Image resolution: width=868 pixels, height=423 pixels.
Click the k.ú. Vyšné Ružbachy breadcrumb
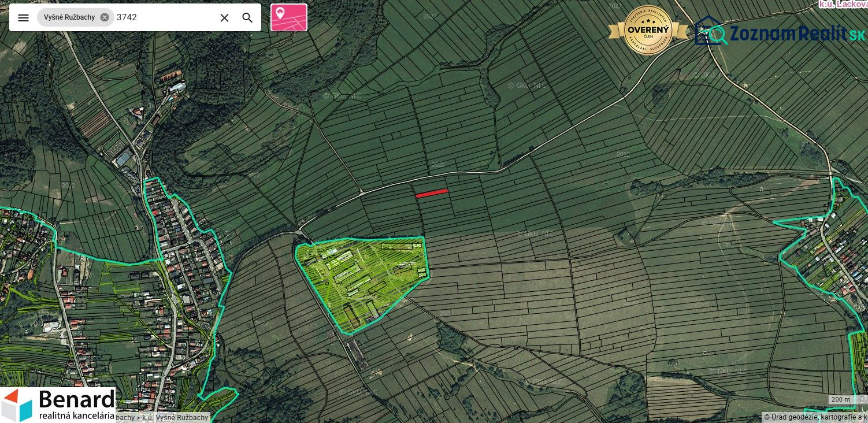tap(176, 417)
